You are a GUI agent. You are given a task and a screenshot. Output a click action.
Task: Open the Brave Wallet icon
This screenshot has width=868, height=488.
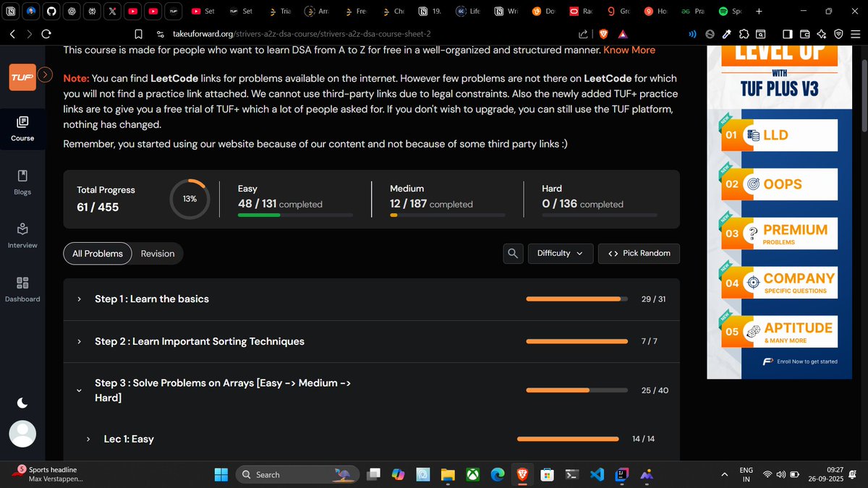[x=805, y=34]
